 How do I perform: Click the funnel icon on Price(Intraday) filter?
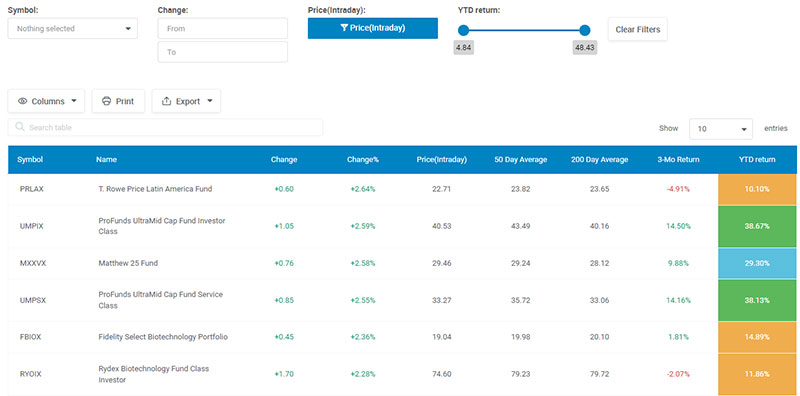pos(344,28)
